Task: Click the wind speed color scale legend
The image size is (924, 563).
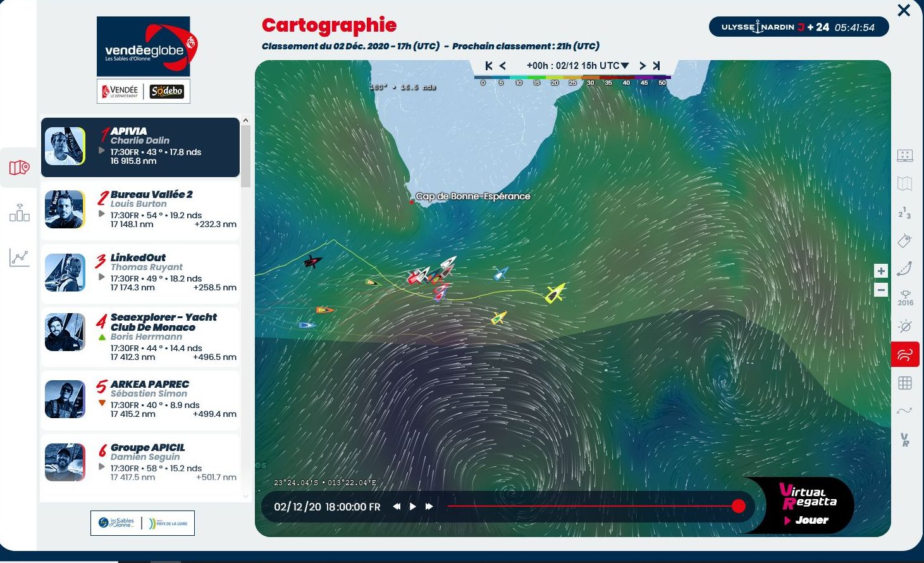Action: coord(572,80)
